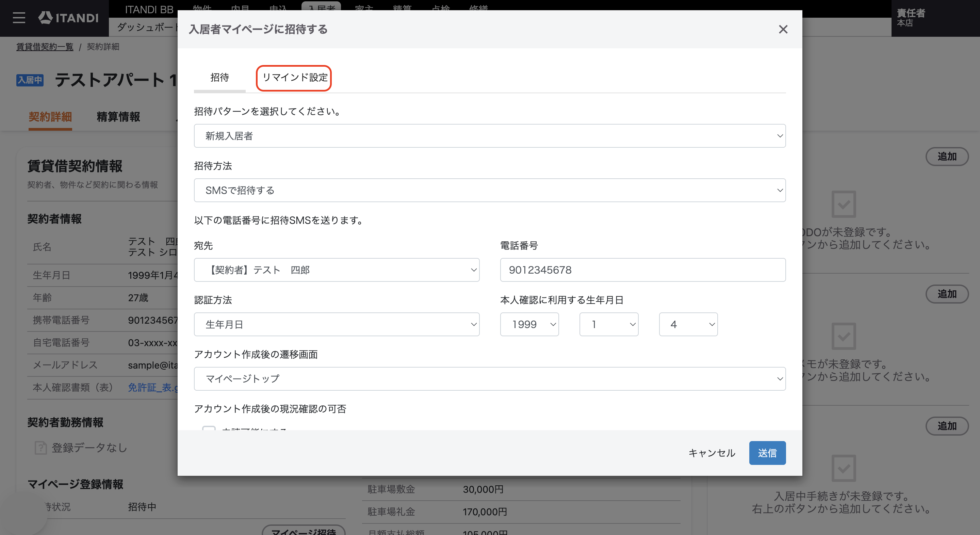Click the 追加 button beside memo section
Screen dimensions: 980x535
tap(947, 294)
